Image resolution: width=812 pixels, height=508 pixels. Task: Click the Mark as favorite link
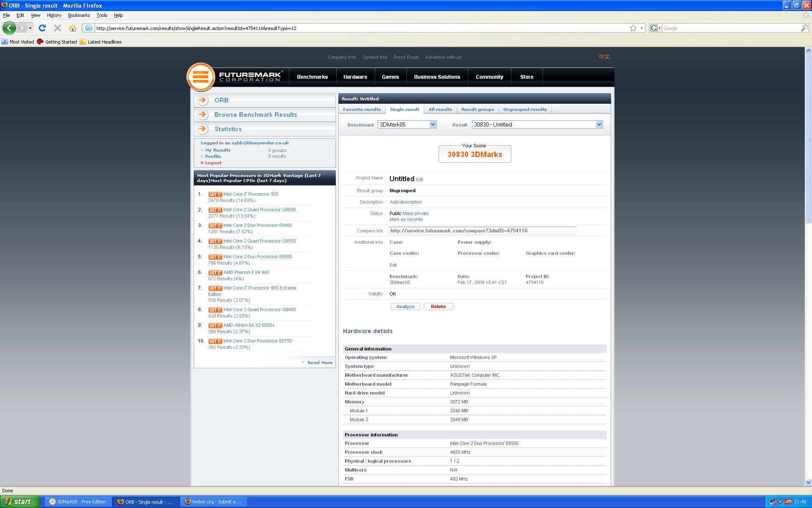click(x=406, y=219)
